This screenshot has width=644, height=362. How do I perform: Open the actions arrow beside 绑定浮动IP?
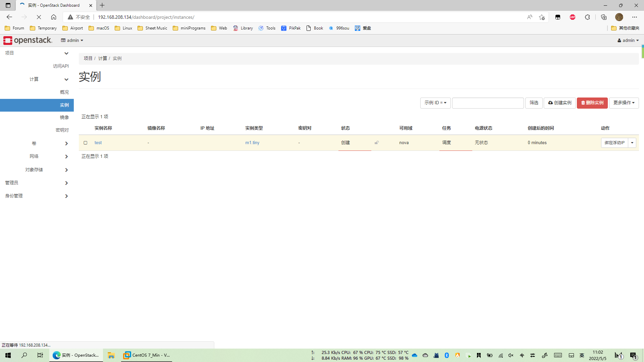click(x=632, y=143)
